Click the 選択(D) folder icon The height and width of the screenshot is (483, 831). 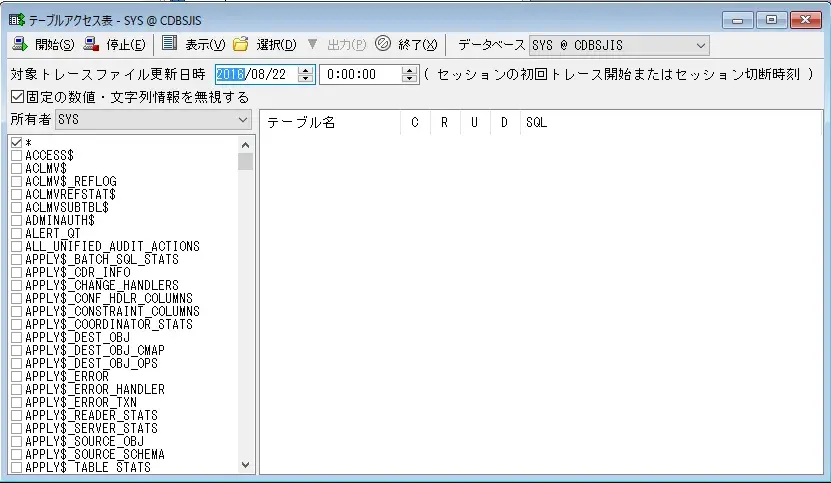tap(240, 44)
